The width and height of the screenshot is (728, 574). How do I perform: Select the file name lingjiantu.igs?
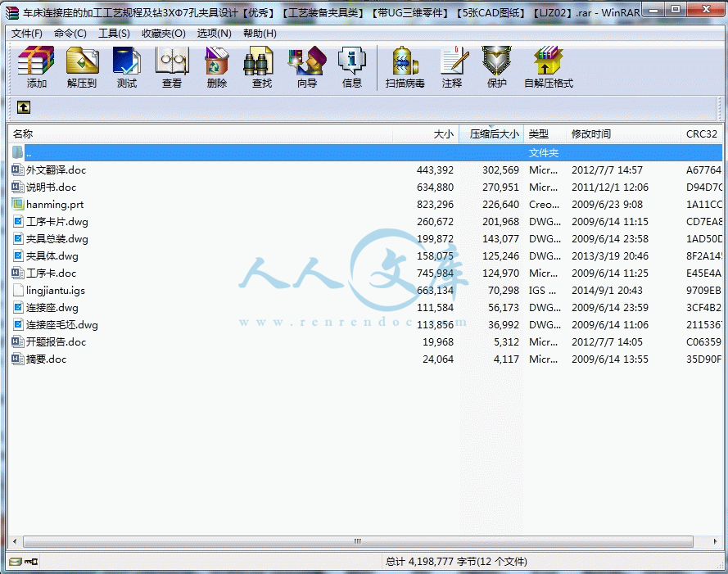pos(56,291)
